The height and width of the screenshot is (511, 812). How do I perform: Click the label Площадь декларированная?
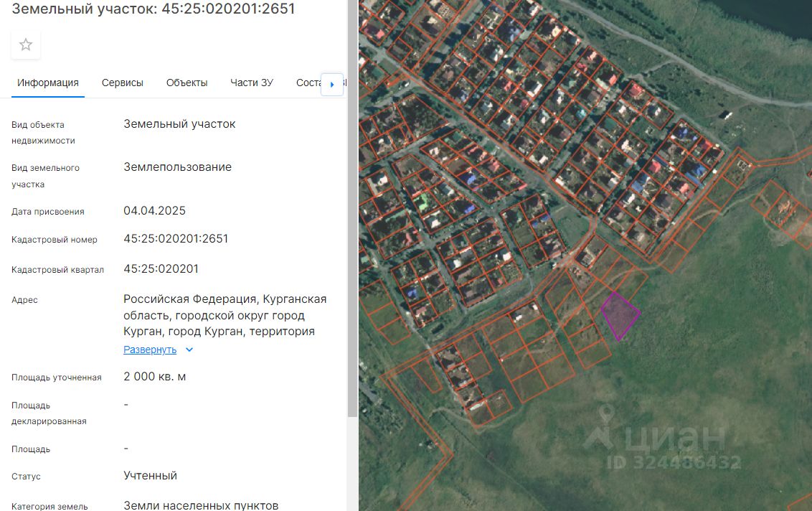point(49,413)
